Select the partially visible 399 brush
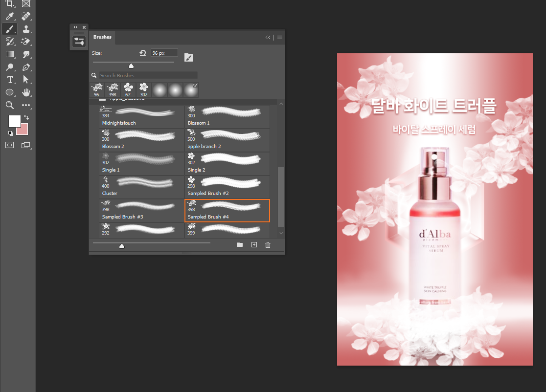 pos(227,230)
